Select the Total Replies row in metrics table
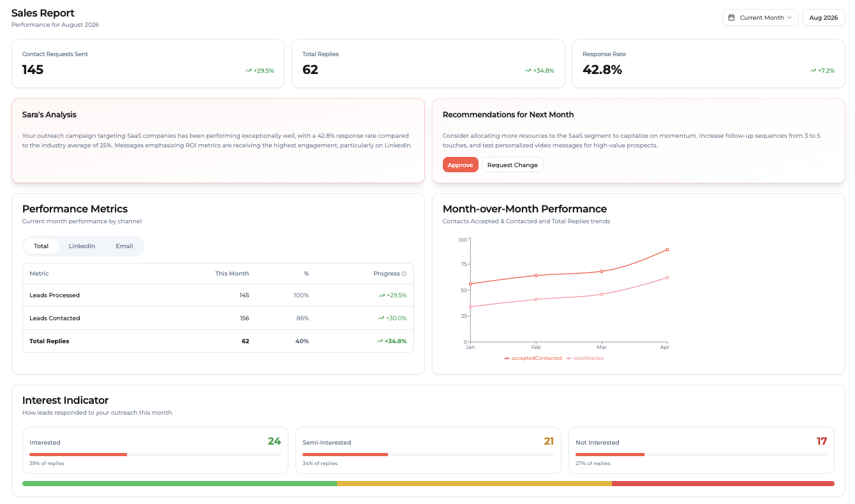 (x=218, y=341)
